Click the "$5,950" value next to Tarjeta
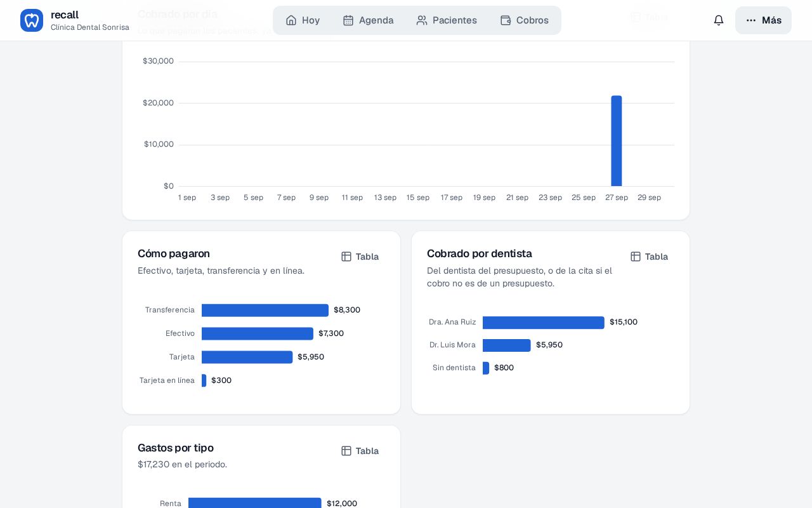The image size is (812, 508). pos(311,357)
